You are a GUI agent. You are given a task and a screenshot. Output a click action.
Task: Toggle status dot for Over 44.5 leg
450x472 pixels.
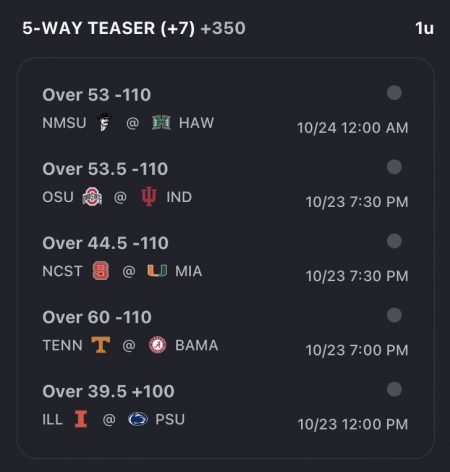tap(394, 241)
